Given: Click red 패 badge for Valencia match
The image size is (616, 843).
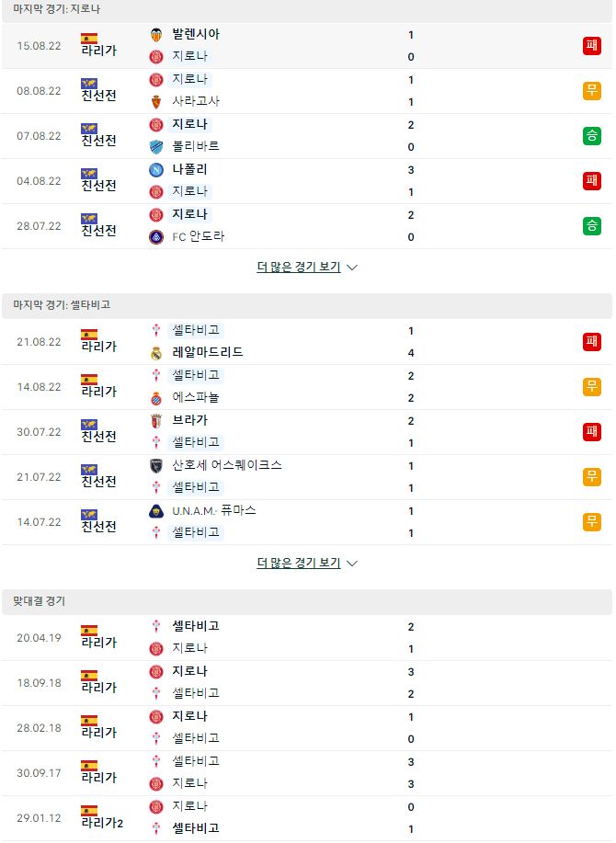Looking at the screenshot, I should pyautogui.click(x=592, y=46).
